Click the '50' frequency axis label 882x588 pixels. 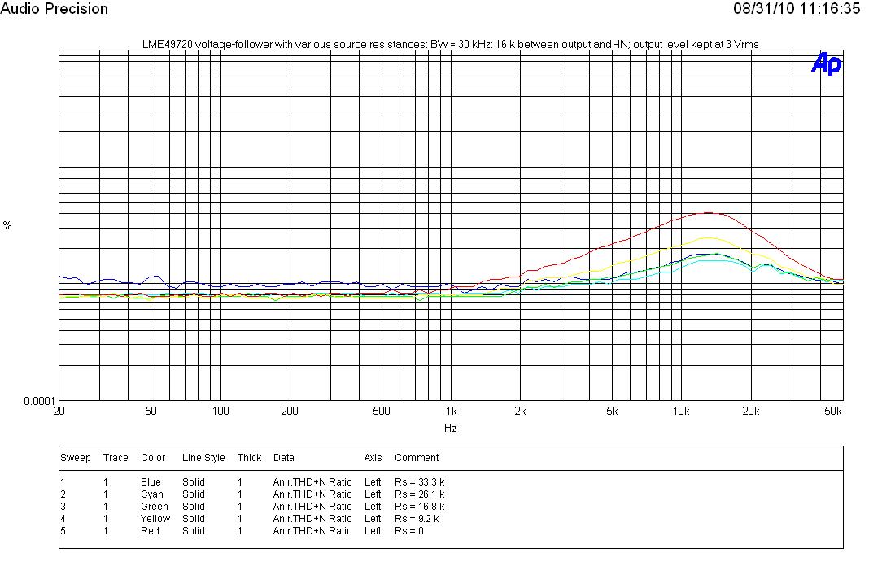click(x=151, y=411)
